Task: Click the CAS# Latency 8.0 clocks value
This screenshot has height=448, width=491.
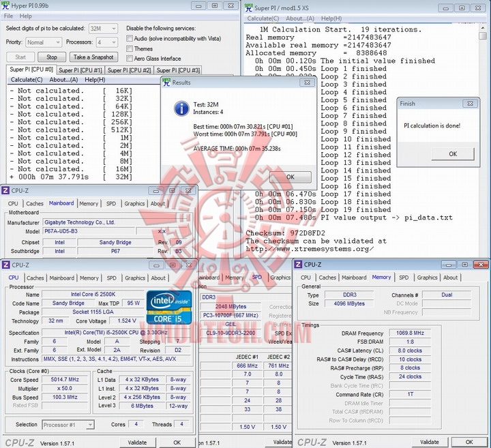Action: point(410,350)
